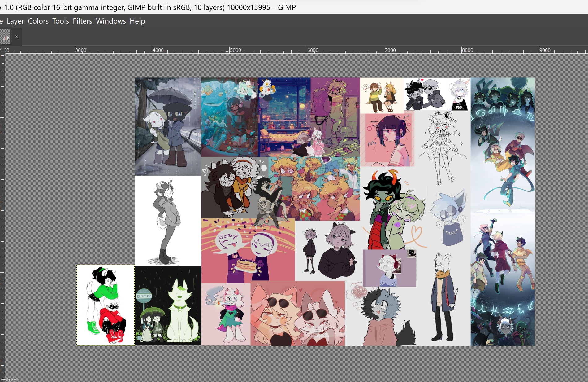Click the tall zodiac space group artwork
This screenshot has height=382, width=588.
(503, 212)
